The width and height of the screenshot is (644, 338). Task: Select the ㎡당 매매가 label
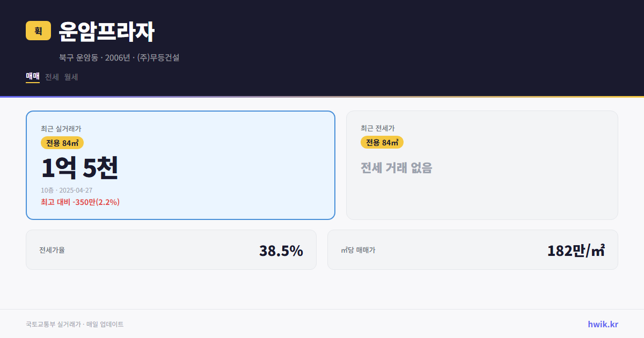[x=358, y=250]
